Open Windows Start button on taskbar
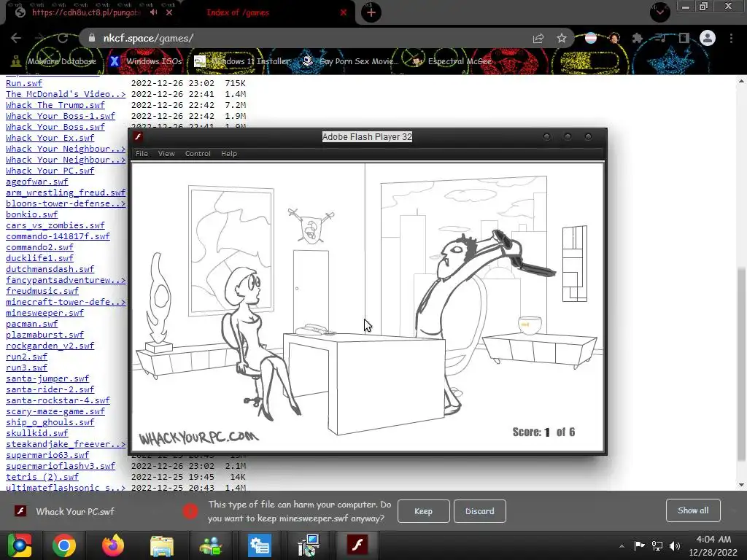 pos(19,545)
